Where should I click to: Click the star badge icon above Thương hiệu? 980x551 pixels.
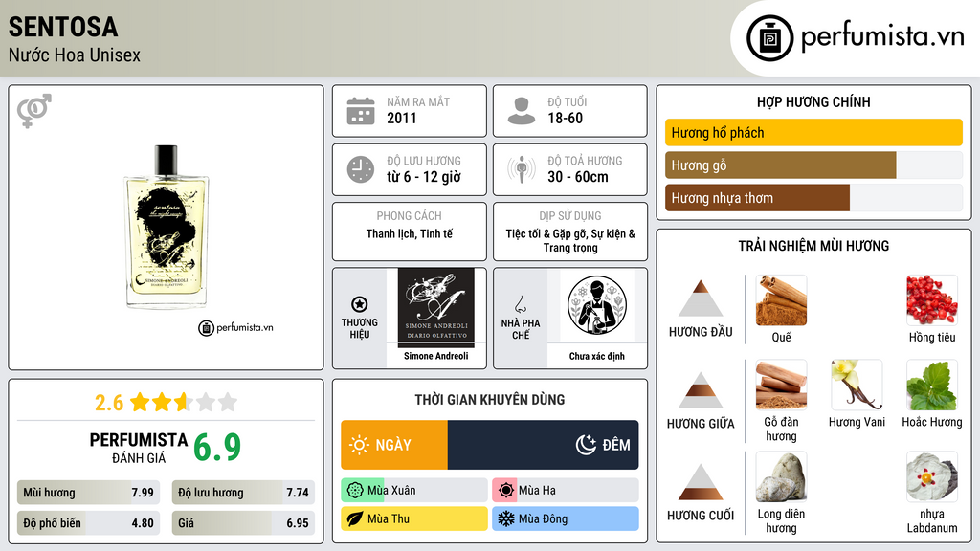(360, 304)
